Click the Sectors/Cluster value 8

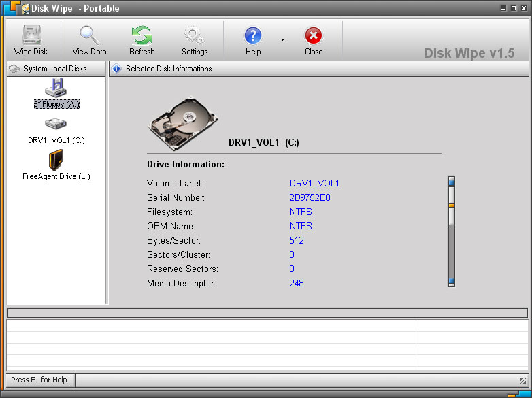coord(292,254)
